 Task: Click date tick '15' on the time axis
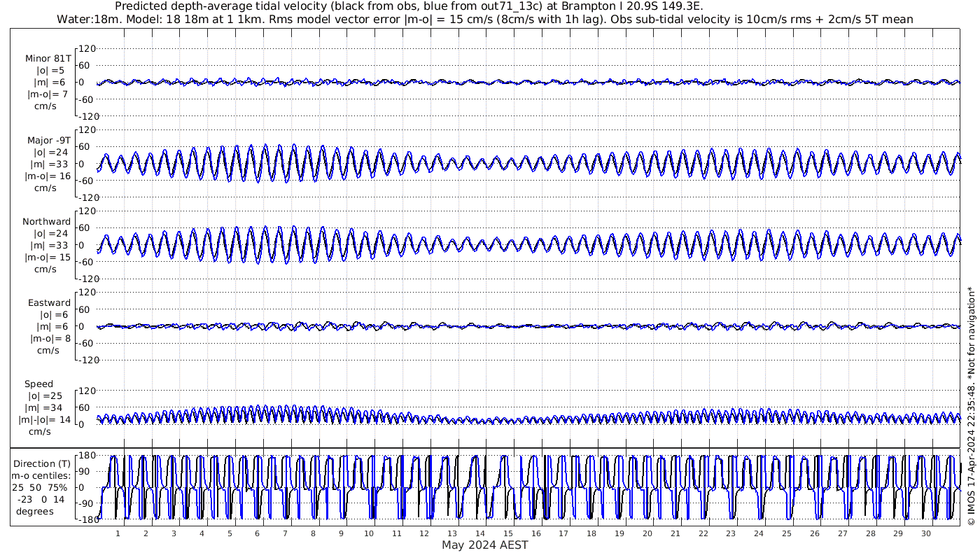[508, 533]
